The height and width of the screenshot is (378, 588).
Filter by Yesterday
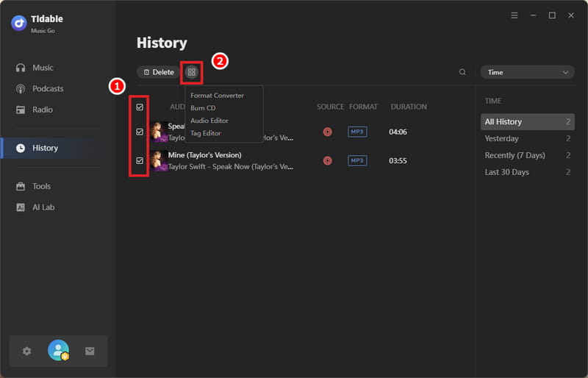click(527, 138)
